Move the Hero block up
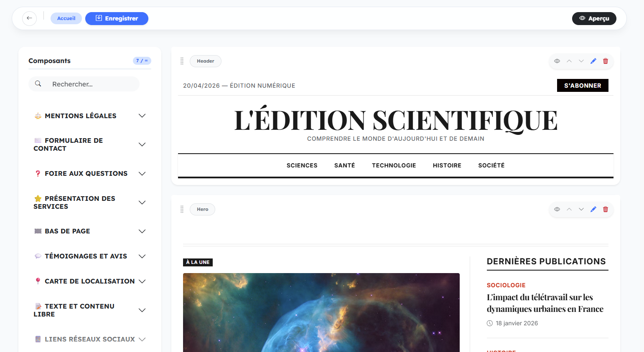Screen dimensions: 644x352 (569, 209)
